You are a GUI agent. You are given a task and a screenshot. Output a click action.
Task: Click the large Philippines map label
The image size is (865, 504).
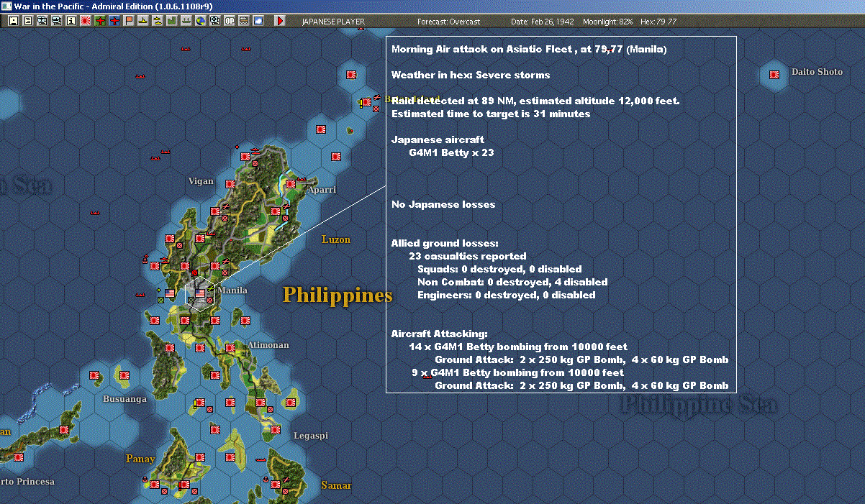point(338,295)
